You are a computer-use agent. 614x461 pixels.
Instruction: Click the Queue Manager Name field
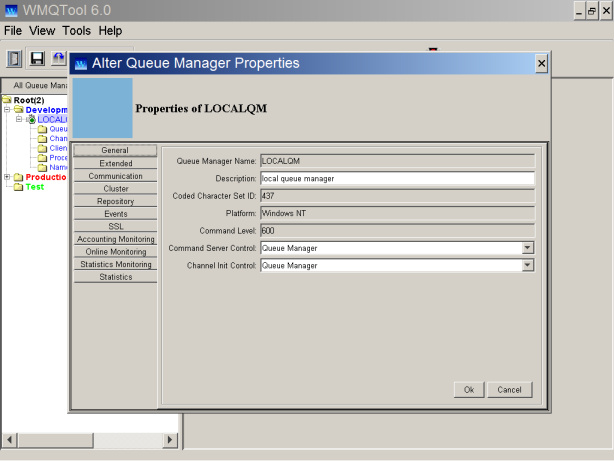coord(397,161)
